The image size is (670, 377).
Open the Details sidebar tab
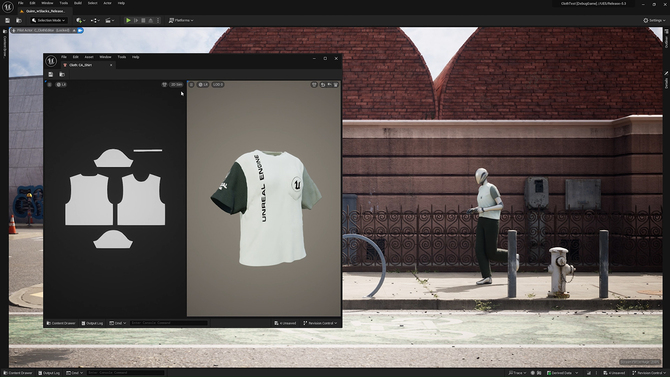[x=666, y=80]
